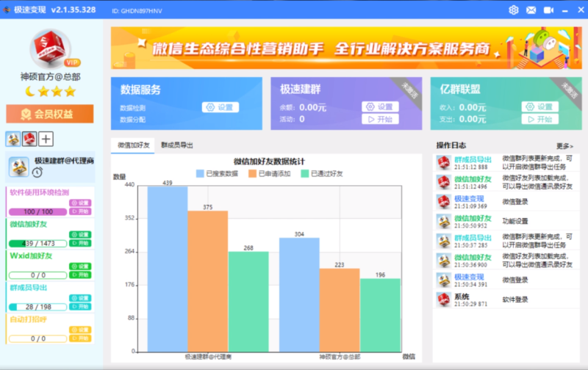Click log entry 极速变现 21:50:34
Screen dimensions: 588x370
506,280
